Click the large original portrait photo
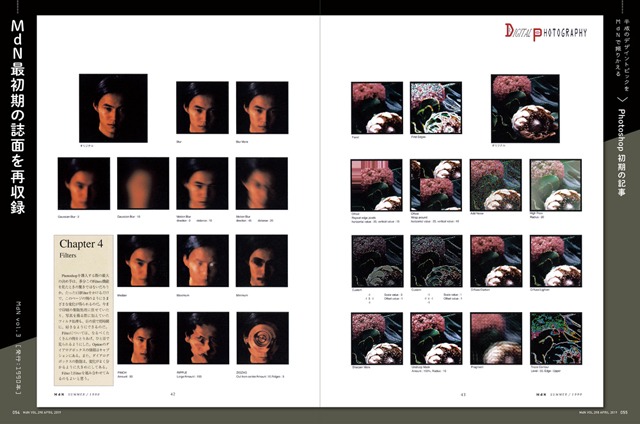 coord(115,107)
